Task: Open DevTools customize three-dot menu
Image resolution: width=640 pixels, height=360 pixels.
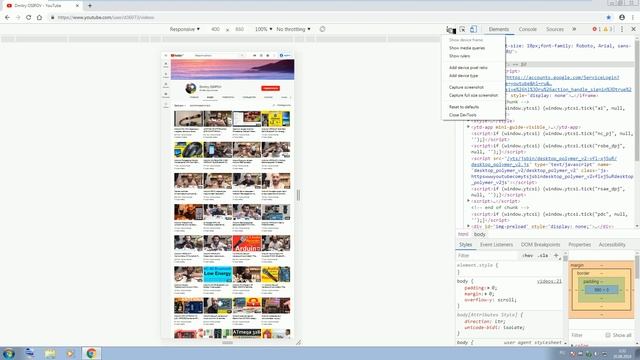Action: click(622, 29)
